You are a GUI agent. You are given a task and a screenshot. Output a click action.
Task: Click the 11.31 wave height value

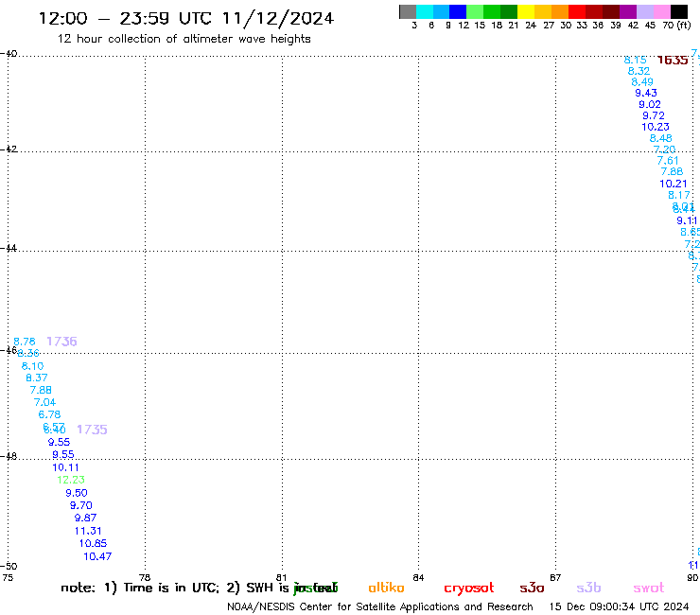click(88, 531)
